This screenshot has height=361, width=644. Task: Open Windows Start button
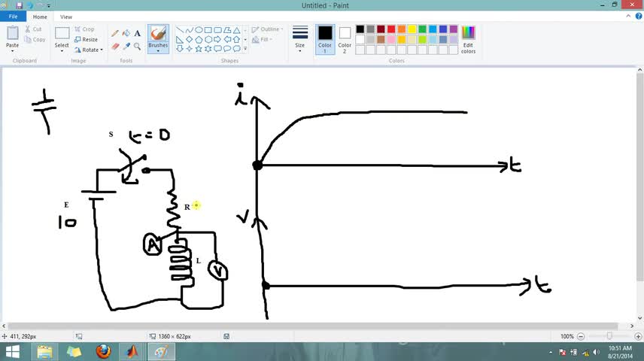[x=12, y=352]
